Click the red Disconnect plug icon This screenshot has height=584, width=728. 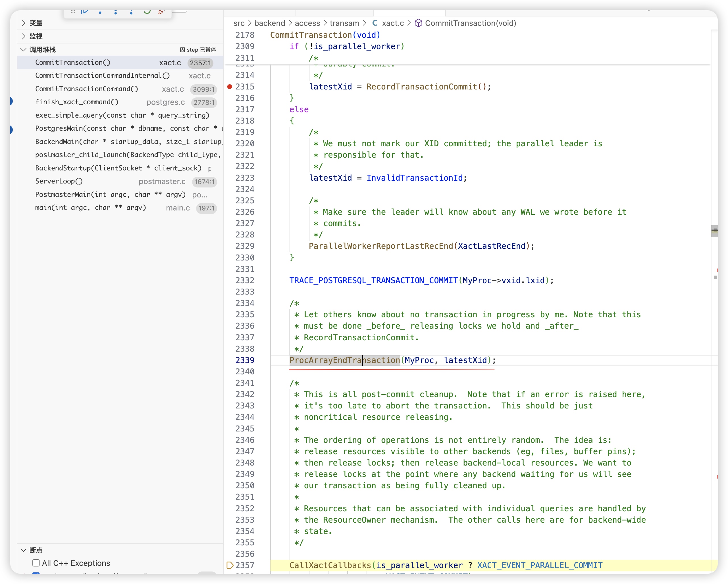point(161,12)
